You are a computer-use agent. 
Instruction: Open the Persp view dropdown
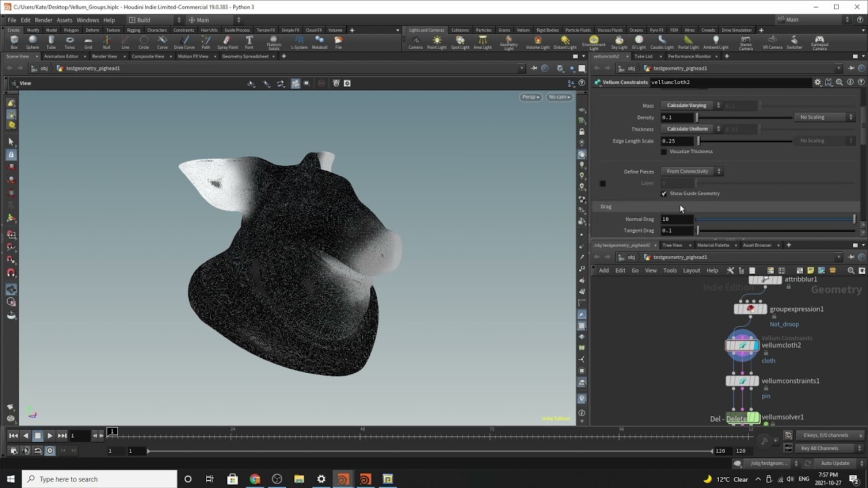pos(530,97)
